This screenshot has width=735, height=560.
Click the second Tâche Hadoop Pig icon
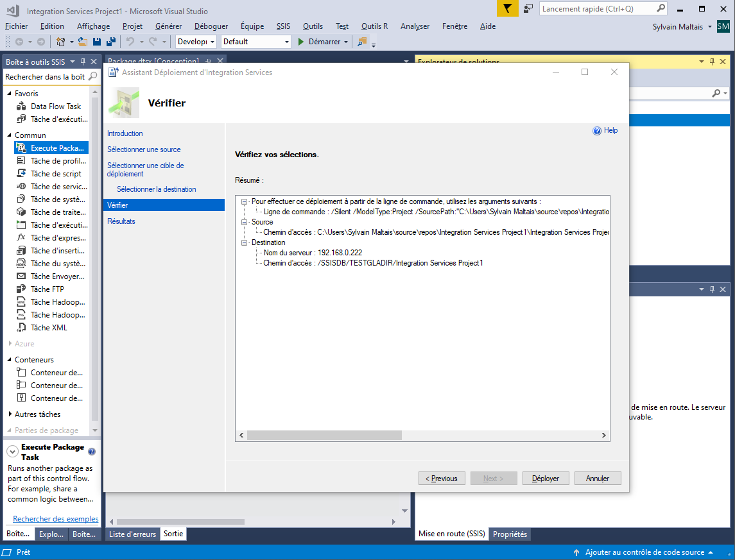point(21,315)
